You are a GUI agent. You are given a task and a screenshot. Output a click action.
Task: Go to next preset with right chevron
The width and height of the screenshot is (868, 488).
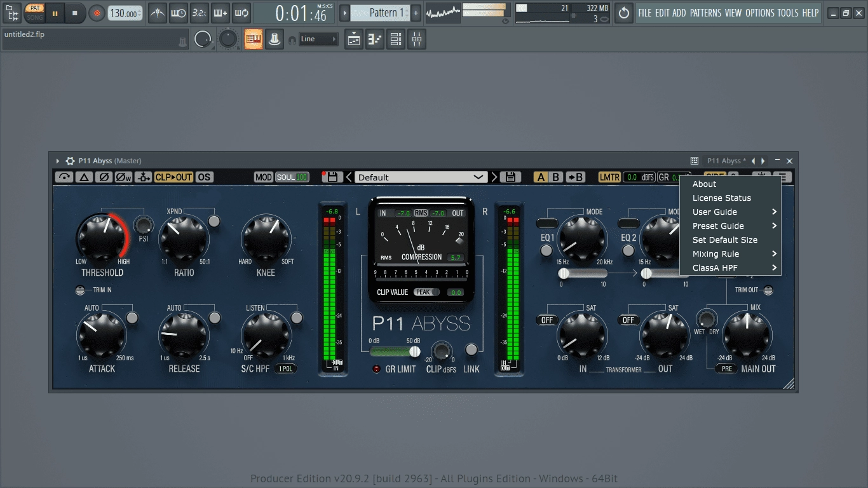pyautogui.click(x=494, y=177)
